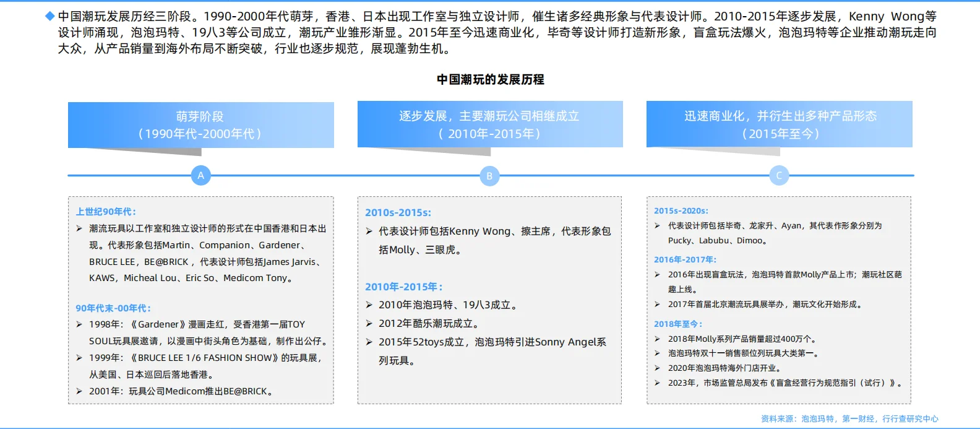Click the line 代表设计师包括Kenny Wong、擦主席
The image size is (980, 429).
tap(495, 231)
